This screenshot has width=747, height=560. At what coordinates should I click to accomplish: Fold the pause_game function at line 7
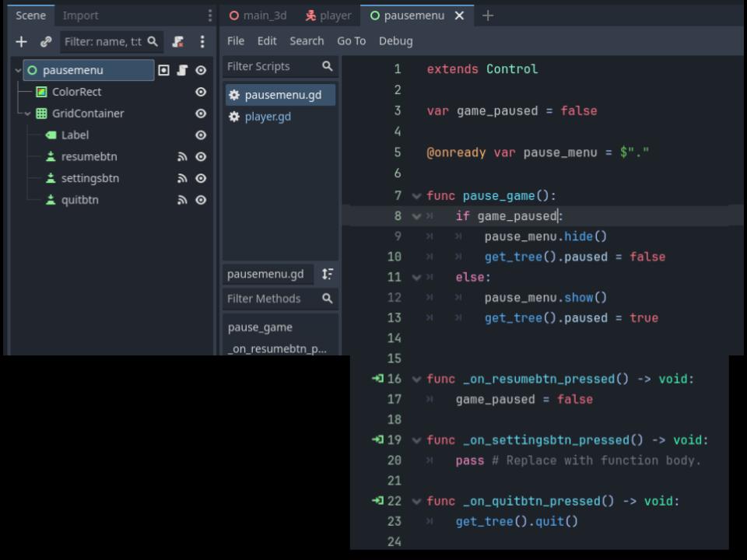coord(416,196)
